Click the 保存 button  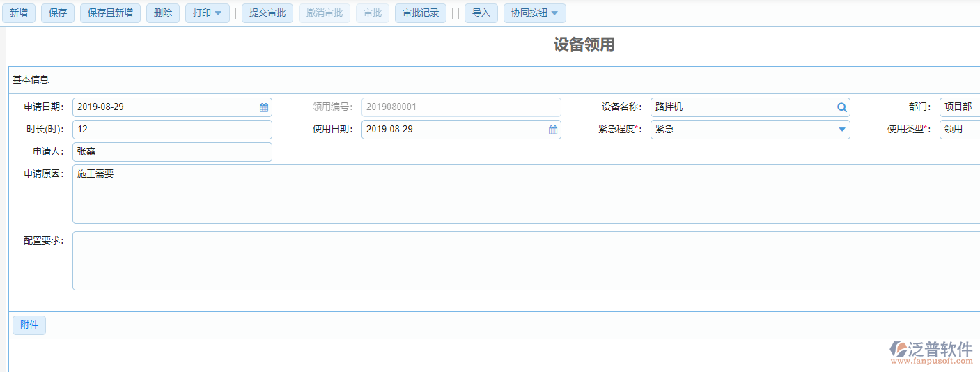[58, 13]
